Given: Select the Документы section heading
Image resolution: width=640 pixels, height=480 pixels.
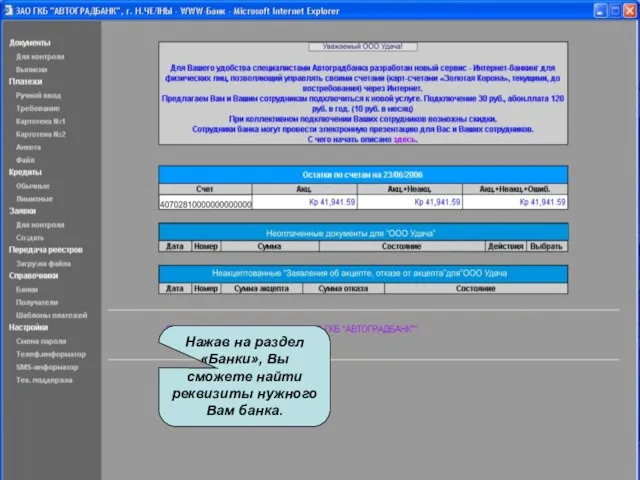Looking at the screenshot, I should click(x=30, y=43).
